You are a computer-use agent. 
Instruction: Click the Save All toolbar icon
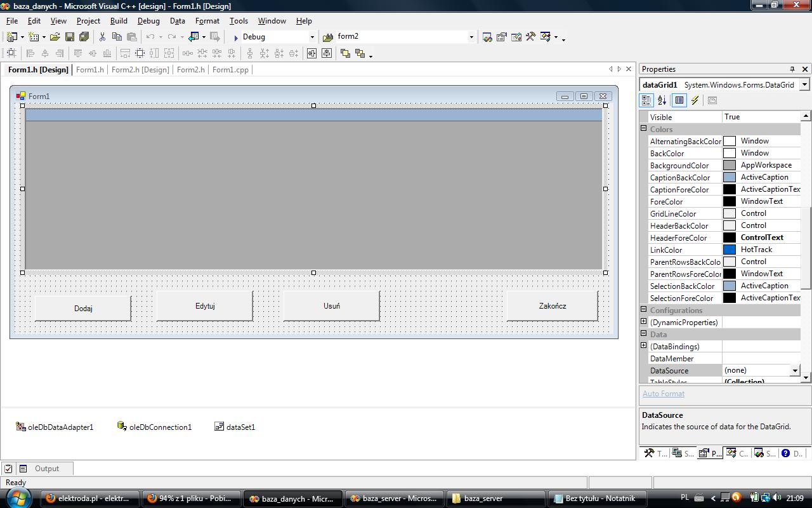[84, 37]
